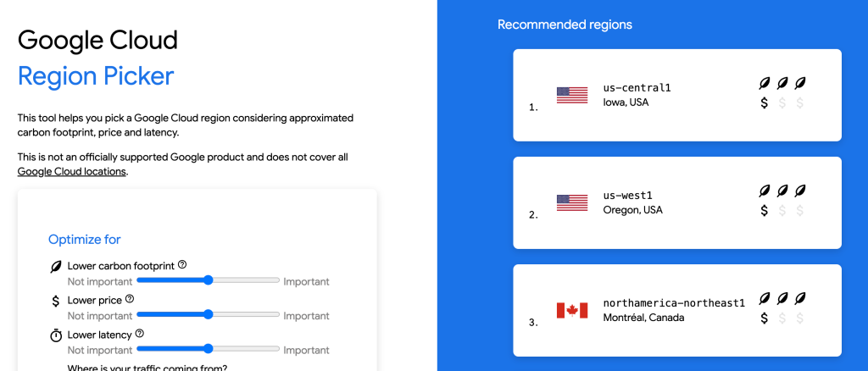
Task: Click the US flag for us-central1
Action: click(572, 95)
